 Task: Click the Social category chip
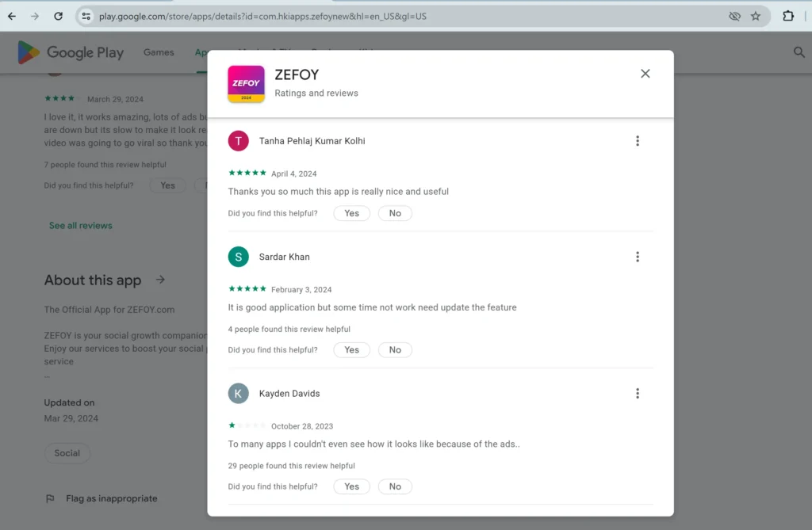(67, 453)
